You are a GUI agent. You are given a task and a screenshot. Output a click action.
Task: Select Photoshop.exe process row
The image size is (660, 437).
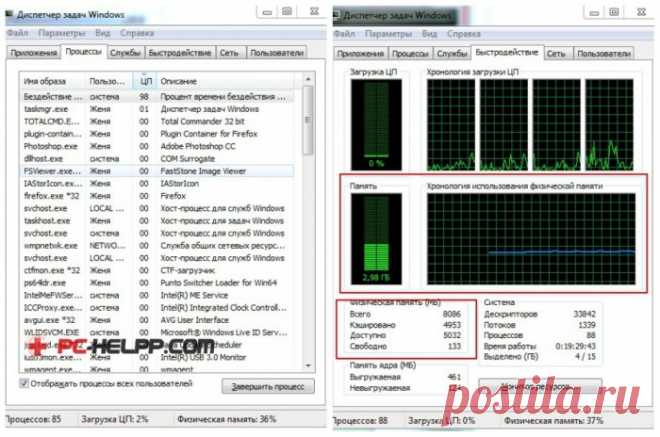pyautogui.click(x=157, y=146)
